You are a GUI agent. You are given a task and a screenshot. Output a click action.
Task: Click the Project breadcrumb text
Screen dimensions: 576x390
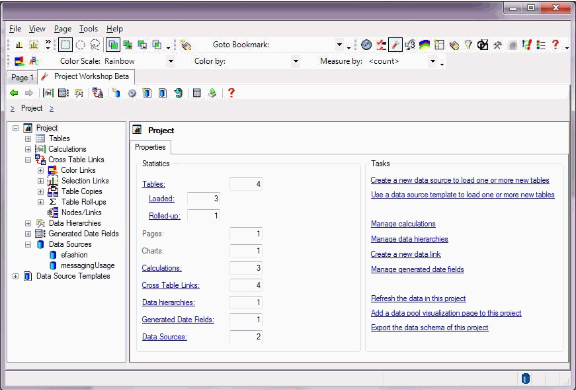click(32, 108)
